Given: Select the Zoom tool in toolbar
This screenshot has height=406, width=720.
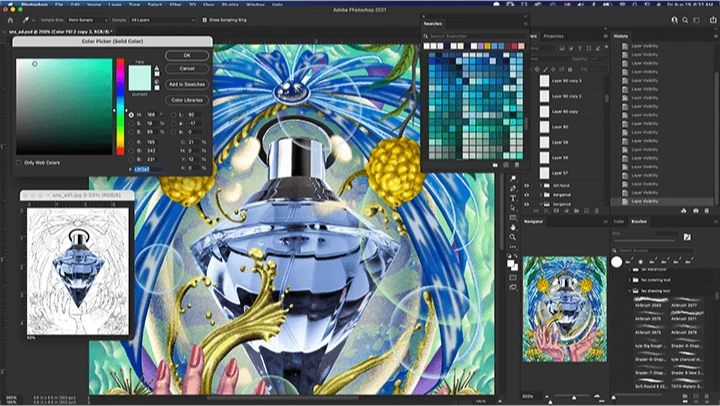Looking at the screenshot, I should [x=513, y=237].
